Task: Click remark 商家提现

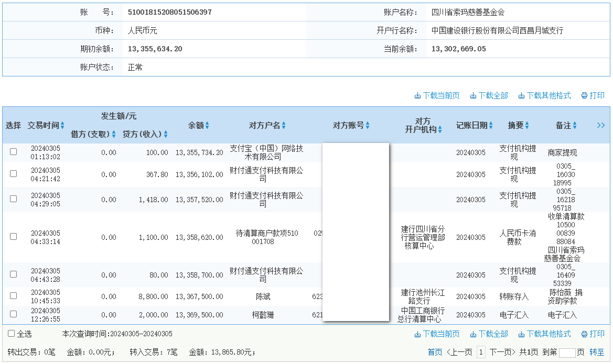Action: point(562,153)
